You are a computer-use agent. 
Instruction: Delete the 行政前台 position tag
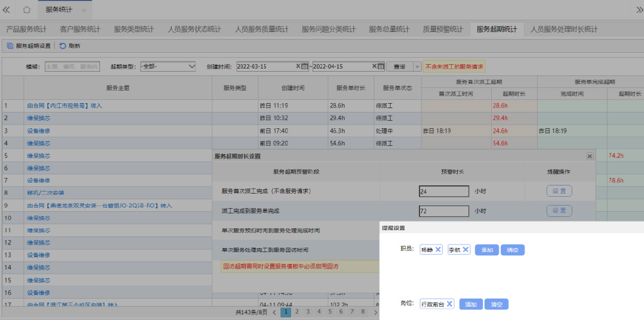pyautogui.click(x=450, y=304)
